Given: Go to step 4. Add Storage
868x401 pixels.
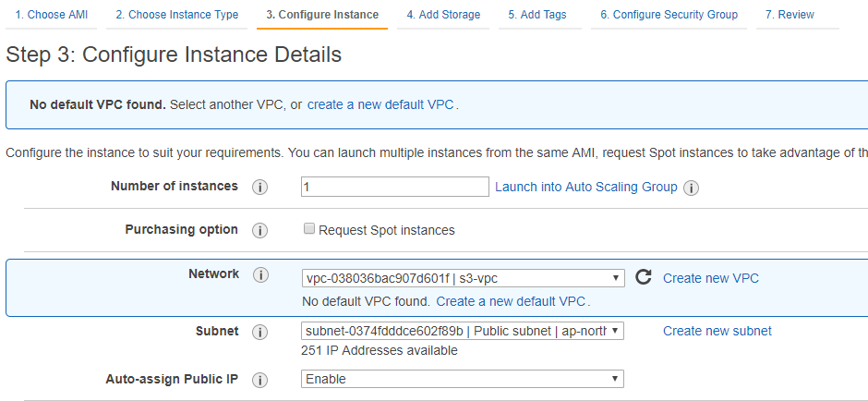Looking at the screenshot, I should pos(443,15).
